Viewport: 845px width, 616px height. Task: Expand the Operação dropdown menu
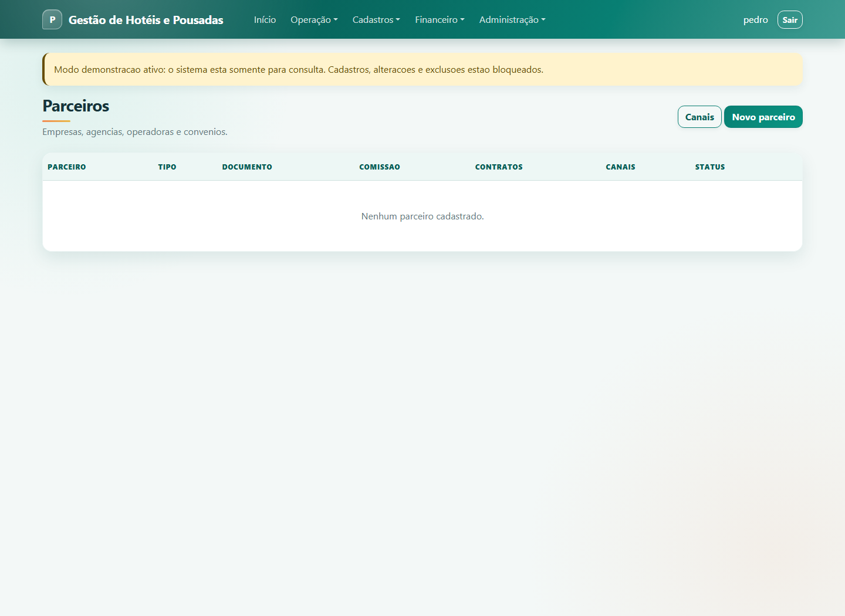pos(314,19)
